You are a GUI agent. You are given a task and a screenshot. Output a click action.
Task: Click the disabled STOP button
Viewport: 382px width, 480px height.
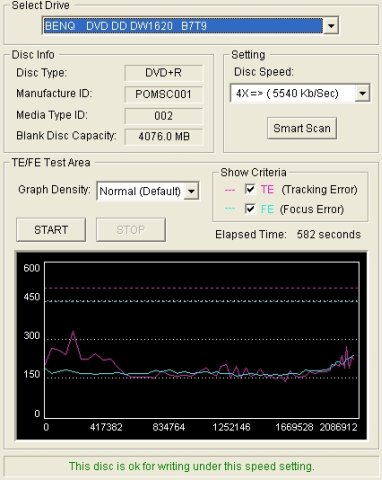[x=131, y=230]
